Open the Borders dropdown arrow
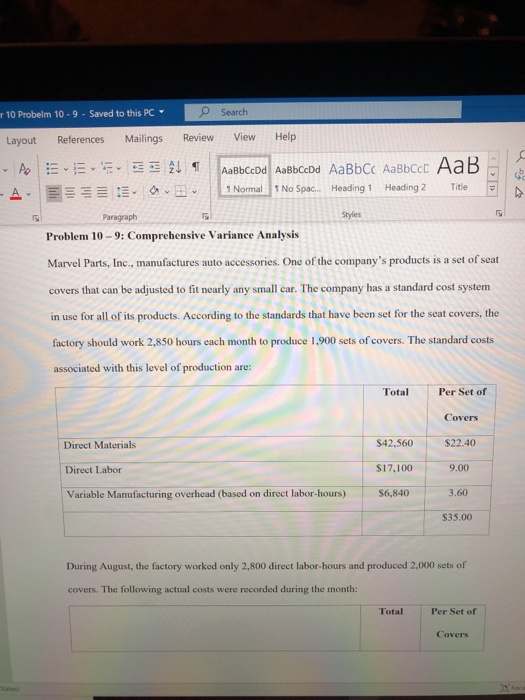This screenshot has height=700, width=525. [194, 192]
